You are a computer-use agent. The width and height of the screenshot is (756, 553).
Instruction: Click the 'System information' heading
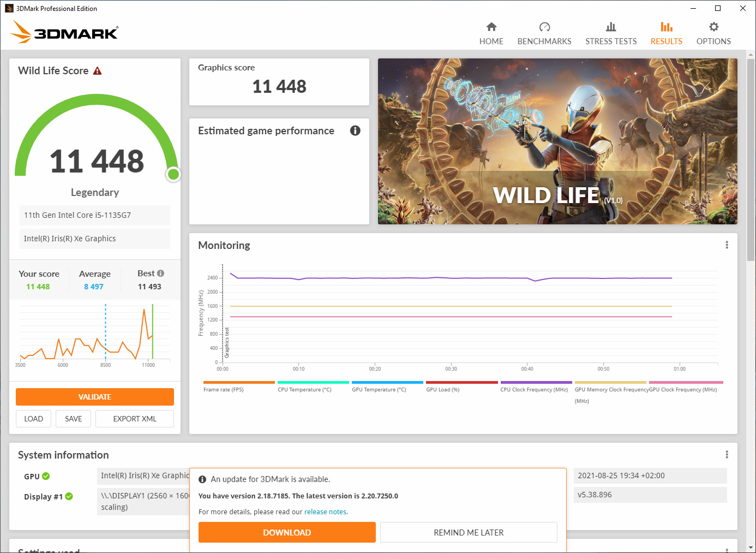coord(63,455)
